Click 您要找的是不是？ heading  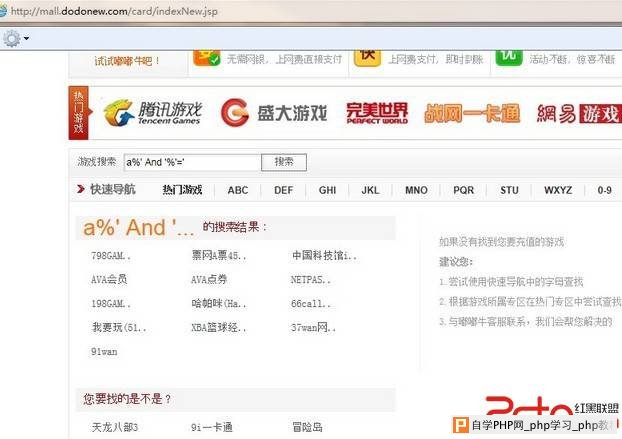coord(127,399)
